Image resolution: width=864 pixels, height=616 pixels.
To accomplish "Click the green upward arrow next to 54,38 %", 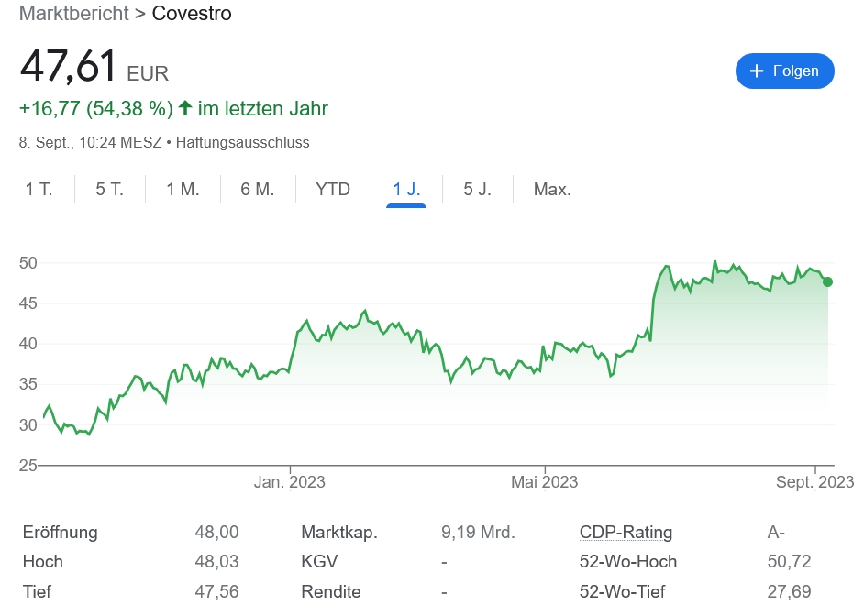I will click(184, 107).
